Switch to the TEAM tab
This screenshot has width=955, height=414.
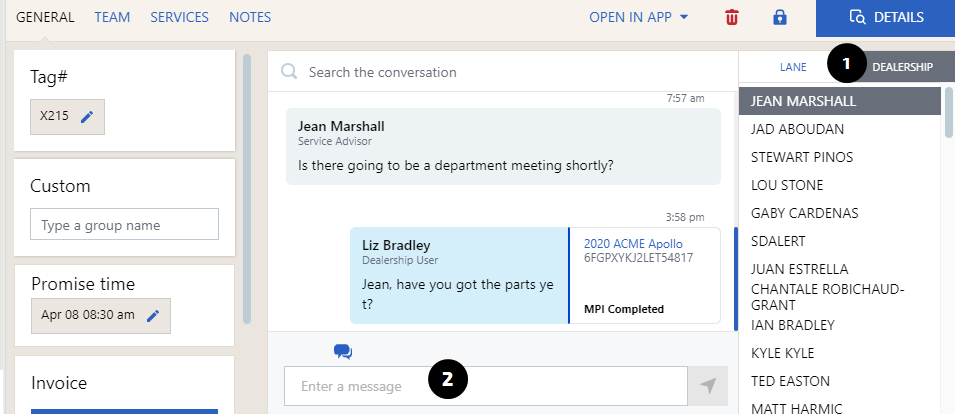coord(112,17)
